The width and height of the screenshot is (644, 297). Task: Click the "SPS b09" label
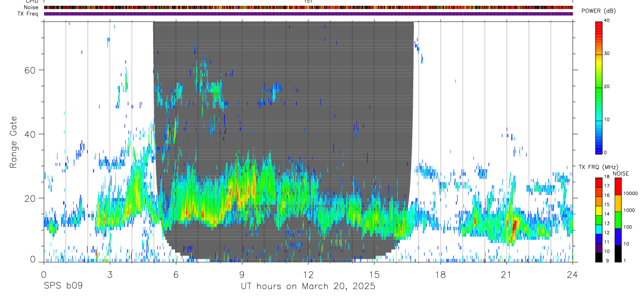click(63, 287)
